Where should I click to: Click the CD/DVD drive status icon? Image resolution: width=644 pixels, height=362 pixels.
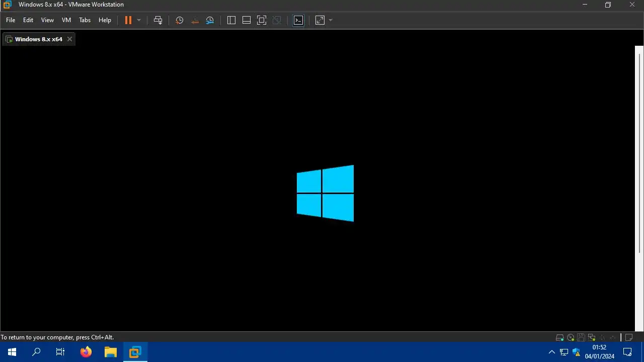(571, 337)
